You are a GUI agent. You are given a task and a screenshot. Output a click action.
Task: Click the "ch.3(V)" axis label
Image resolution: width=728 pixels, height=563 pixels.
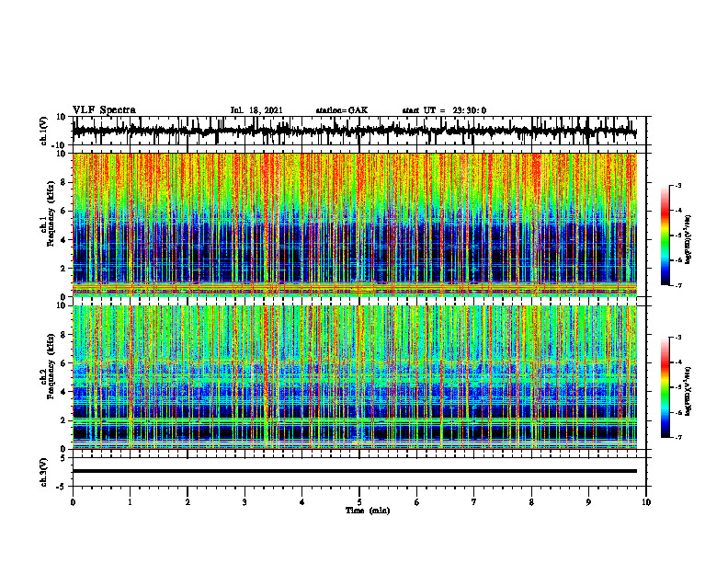[43, 472]
